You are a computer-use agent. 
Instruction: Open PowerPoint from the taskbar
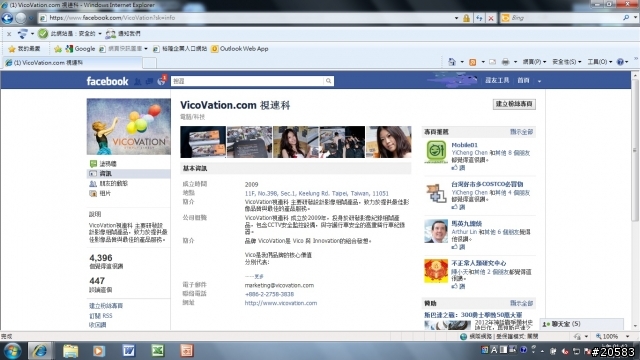187,351
